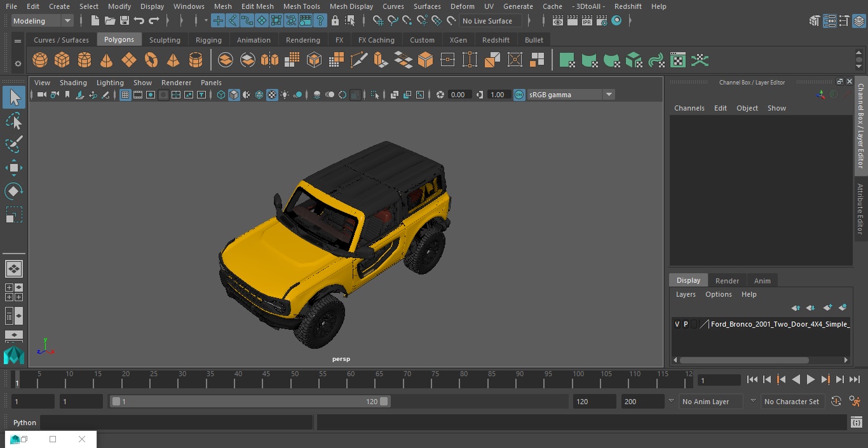The width and height of the screenshot is (868, 448).
Task: Open the Animation Preferences running-man icon
Action: coord(855,402)
